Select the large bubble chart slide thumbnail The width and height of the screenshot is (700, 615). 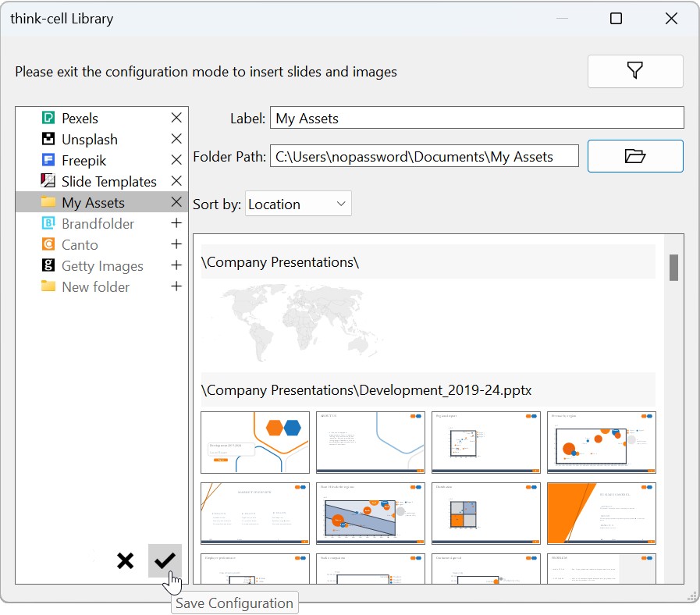pyautogui.click(x=602, y=443)
